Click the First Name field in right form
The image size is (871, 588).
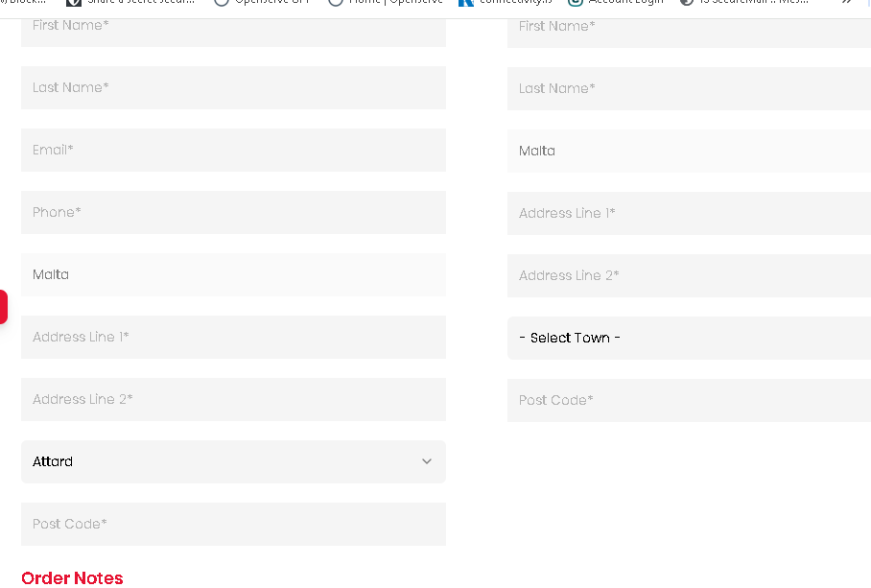tap(689, 28)
